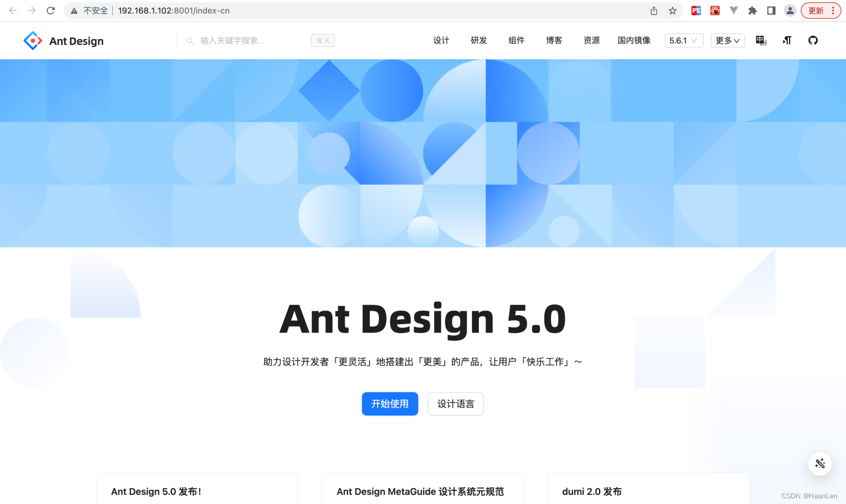Open the extensions puzzle piece menu
This screenshot has height=504, width=846.
752,11
